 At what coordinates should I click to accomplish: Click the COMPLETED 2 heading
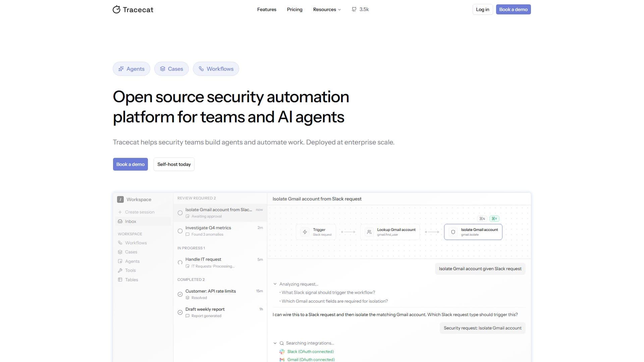(x=191, y=280)
